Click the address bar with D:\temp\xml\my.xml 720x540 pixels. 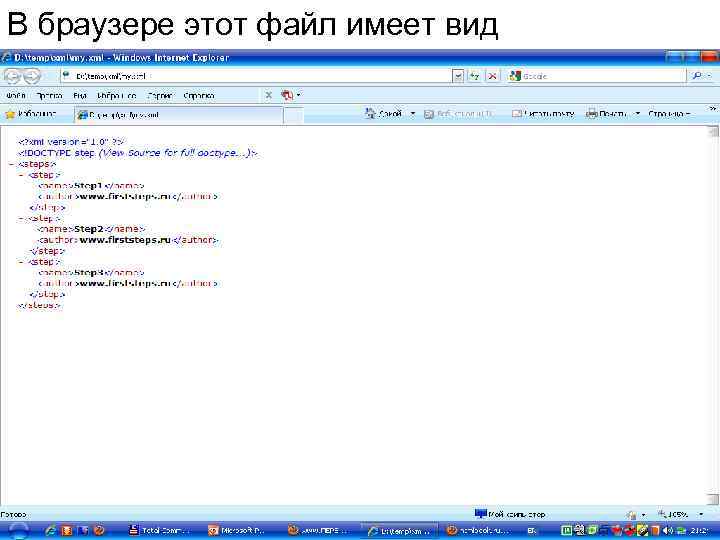(257, 76)
